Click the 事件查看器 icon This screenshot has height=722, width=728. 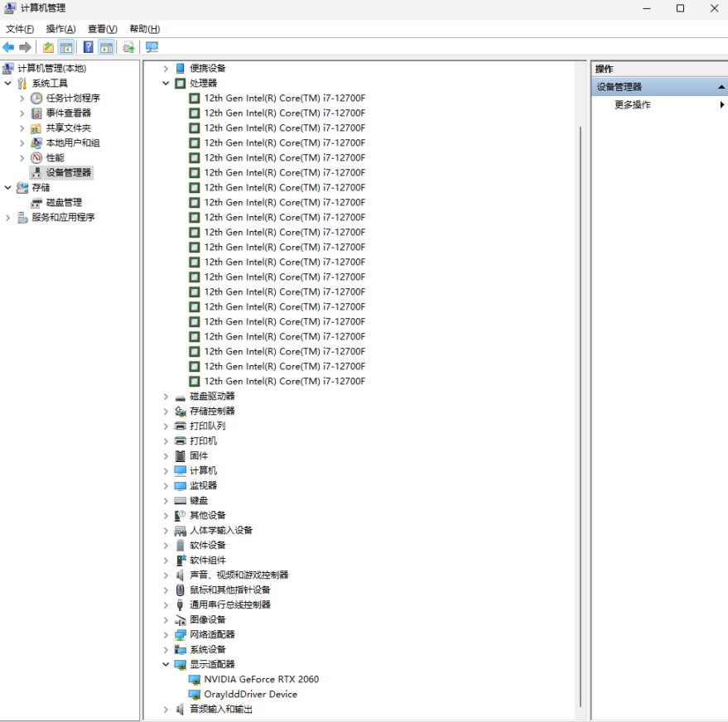click(x=36, y=113)
